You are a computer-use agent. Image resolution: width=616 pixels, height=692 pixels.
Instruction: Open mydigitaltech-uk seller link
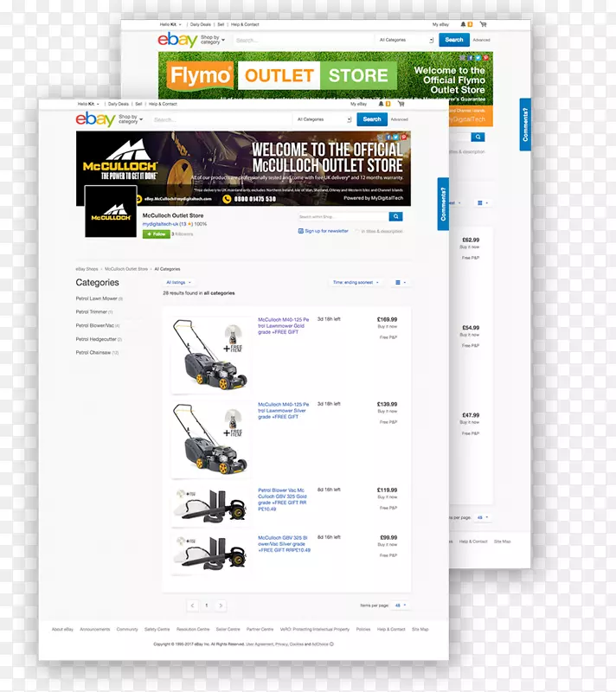pyautogui.click(x=160, y=224)
